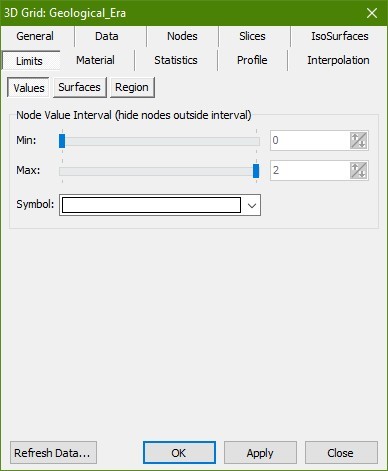
Task: Switch to the IsoSurfaces tab
Action: point(340,36)
